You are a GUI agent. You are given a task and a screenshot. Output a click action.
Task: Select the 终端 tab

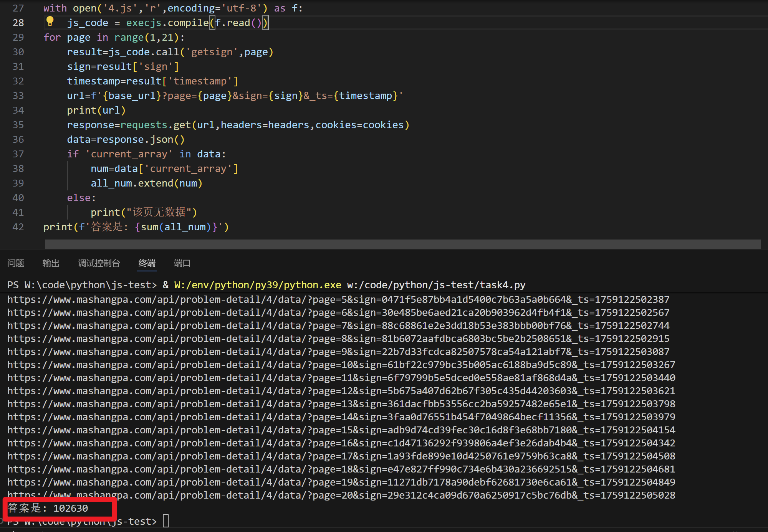(x=147, y=263)
